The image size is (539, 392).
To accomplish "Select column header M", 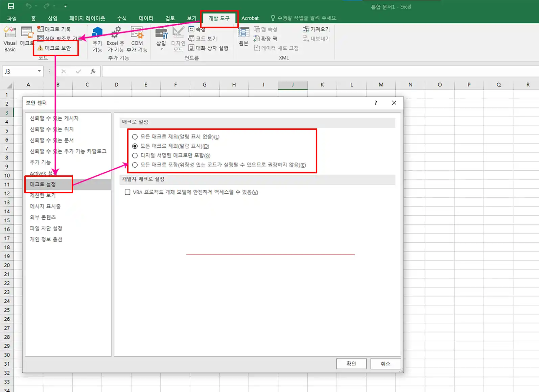I will point(381,85).
